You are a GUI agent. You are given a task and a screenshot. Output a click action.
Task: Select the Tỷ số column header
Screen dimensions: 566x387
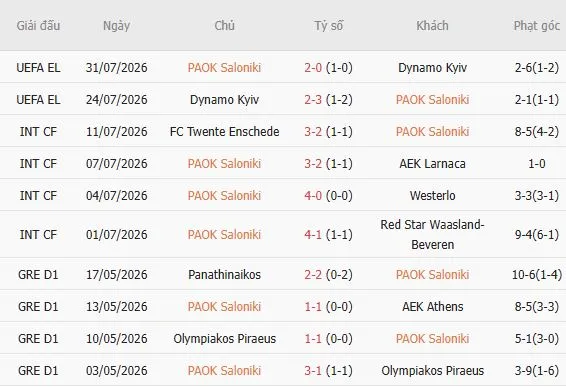328,26
